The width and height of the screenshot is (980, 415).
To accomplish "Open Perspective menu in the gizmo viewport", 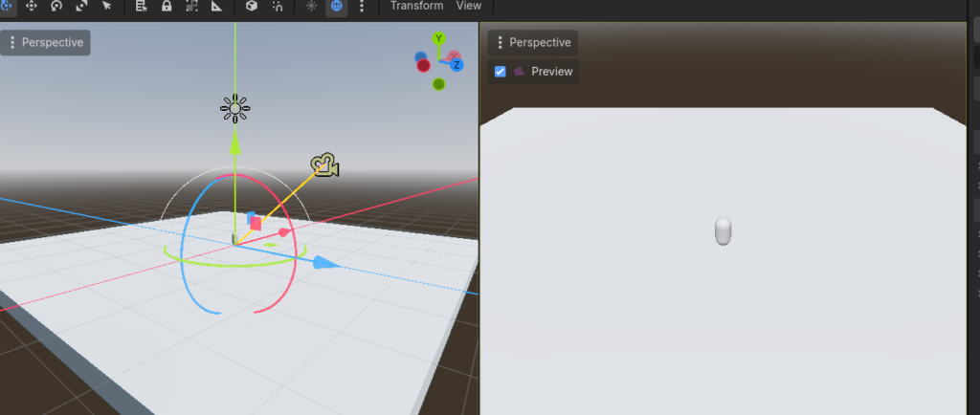I will pyautogui.click(x=46, y=42).
